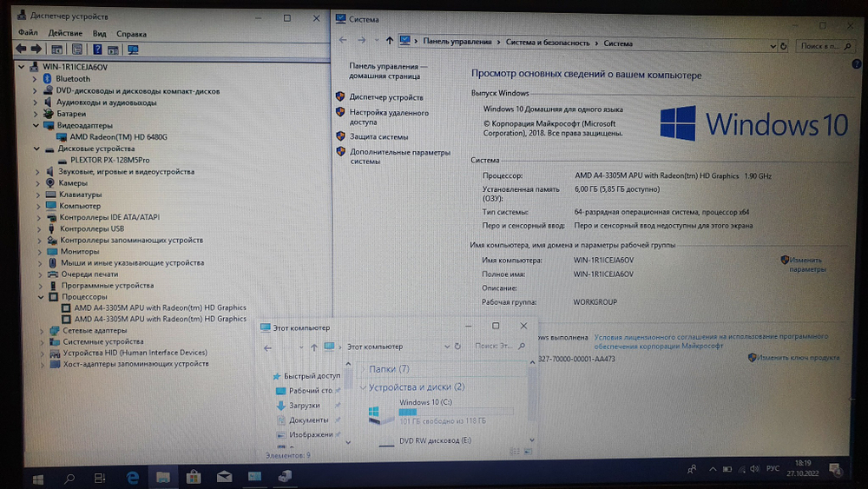
Task: Click scan for hardware changes monitor icon
Action: (133, 50)
